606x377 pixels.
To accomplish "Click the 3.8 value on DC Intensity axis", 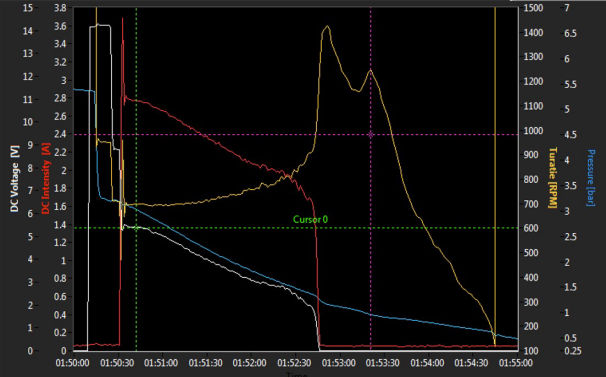I will pyautogui.click(x=60, y=8).
